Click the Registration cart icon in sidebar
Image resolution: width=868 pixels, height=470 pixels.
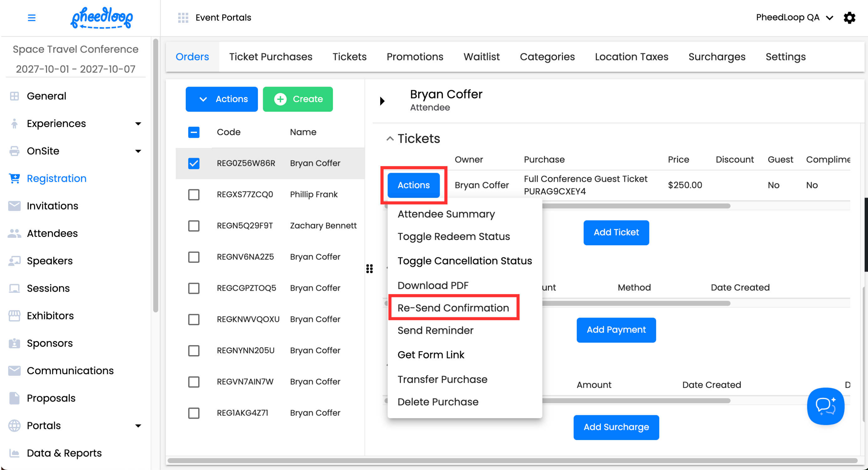[14, 178]
